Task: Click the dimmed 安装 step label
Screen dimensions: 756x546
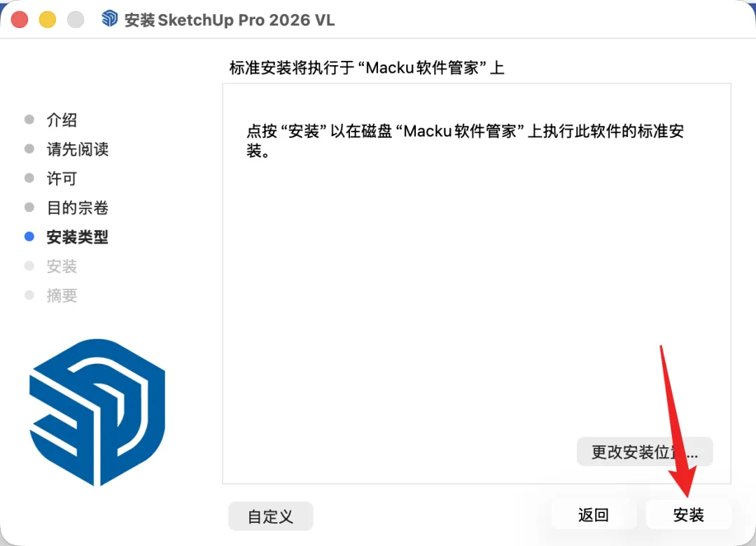Action: pyautogui.click(x=62, y=266)
